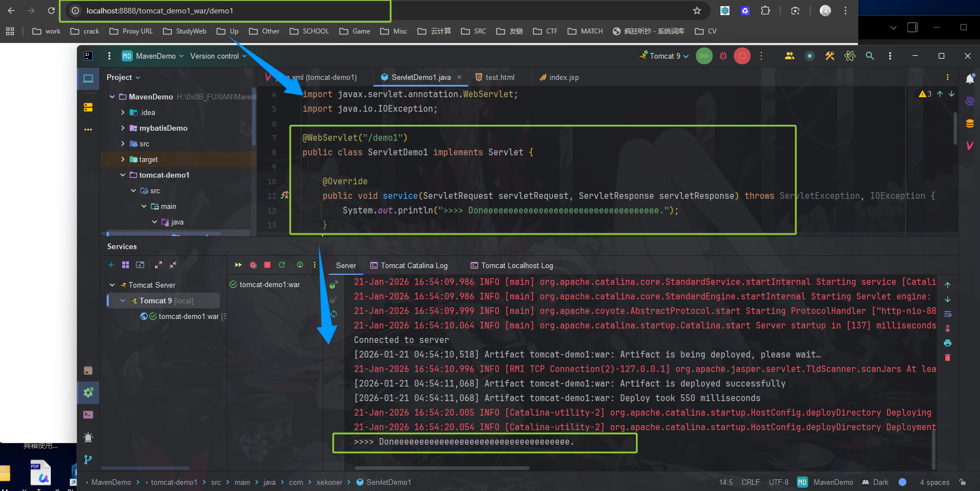The height and width of the screenshot is (491, 980).
Task: Open Tomcat Catalina Log tab
Action: tap(409, 265)
